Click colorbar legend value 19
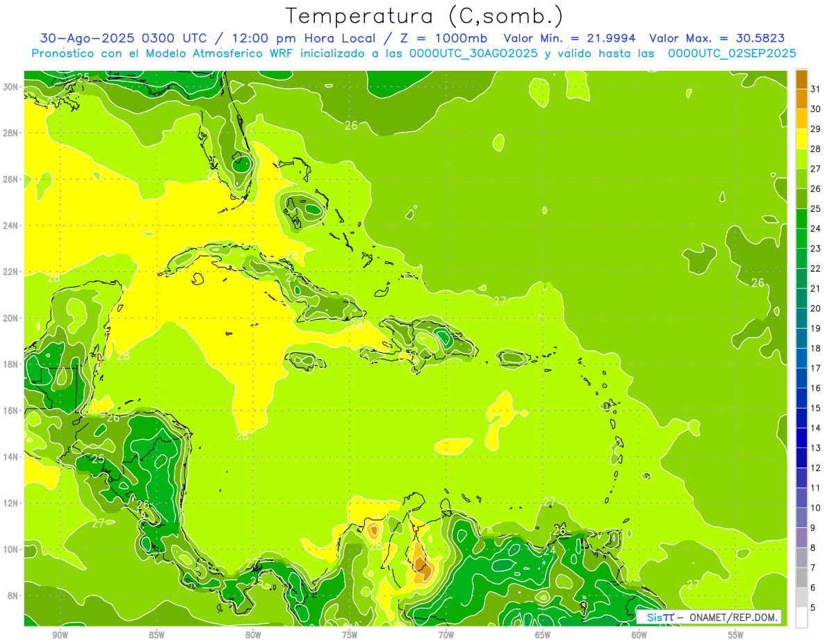 pos(816,328)
